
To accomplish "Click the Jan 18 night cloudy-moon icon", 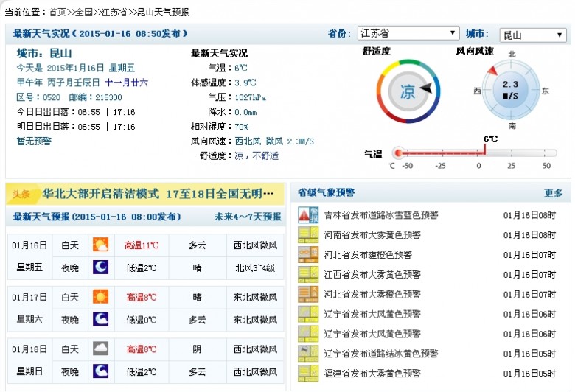I will 100,371.
